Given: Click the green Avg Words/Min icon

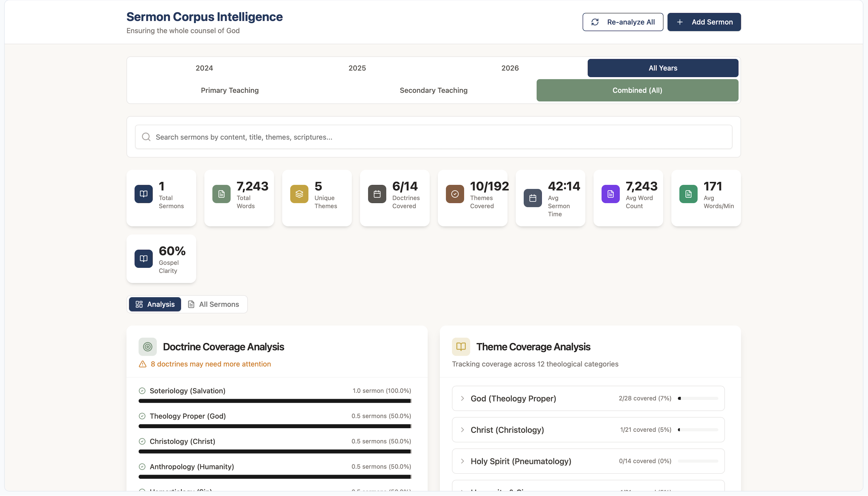Looking at the screenshot, I should 688,194.
